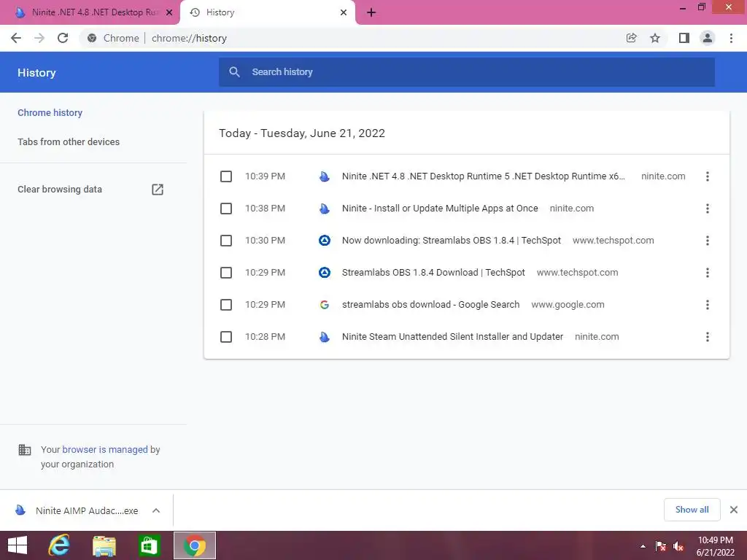Image resolution: width=747 pixels, height=560 pixels.
Task: Click the managed organization building icon
Action: pyautogui.click(x=25, y=450)
